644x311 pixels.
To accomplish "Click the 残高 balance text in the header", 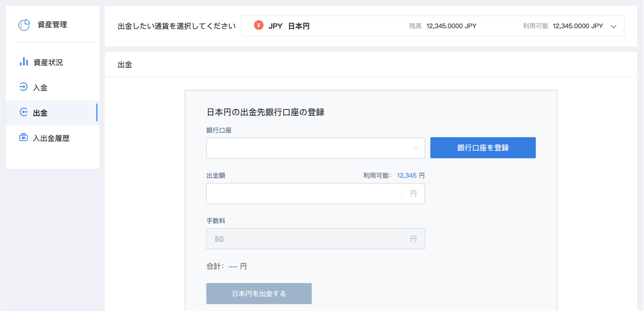I will pyautogui.click(x=415, y=26).
